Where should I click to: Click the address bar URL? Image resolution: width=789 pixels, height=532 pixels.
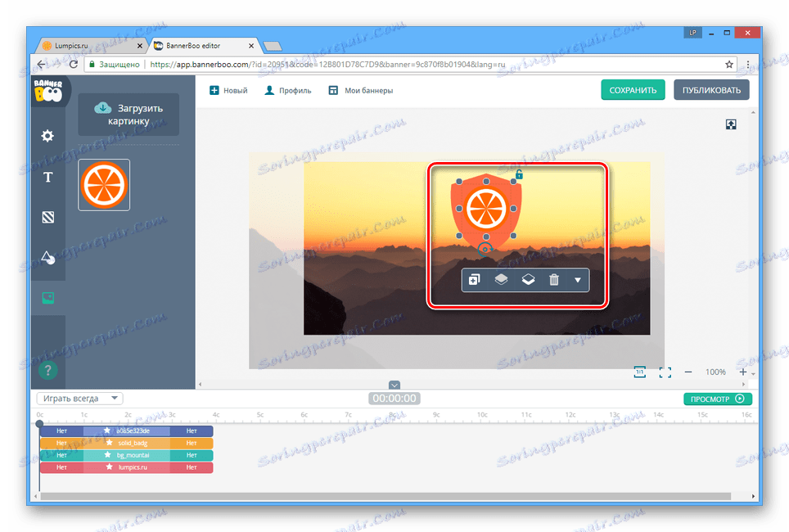click(x=327, y=65)
